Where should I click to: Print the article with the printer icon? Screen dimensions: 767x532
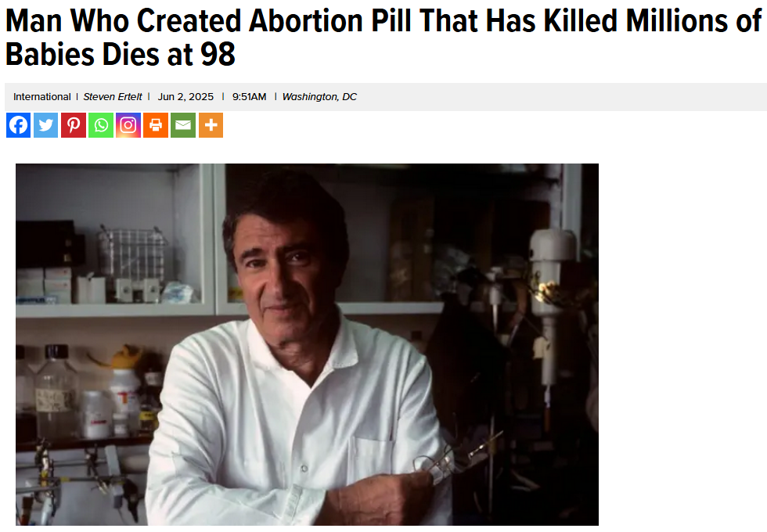click(156, 125)
